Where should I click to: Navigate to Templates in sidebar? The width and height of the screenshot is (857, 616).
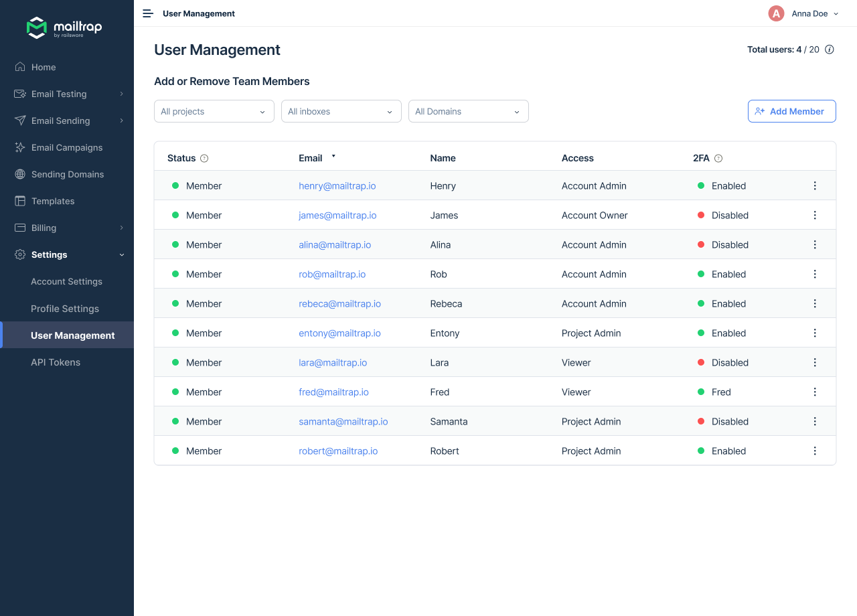pos(53,202)
